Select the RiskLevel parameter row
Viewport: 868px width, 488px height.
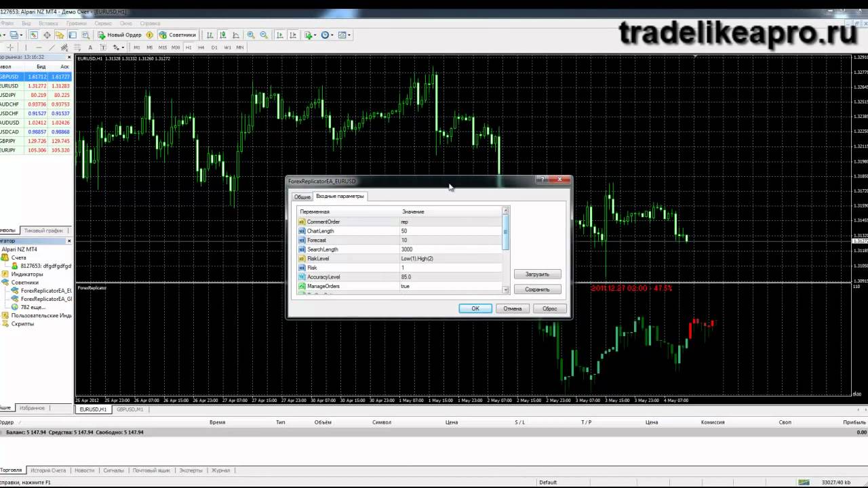pos(399,258)
